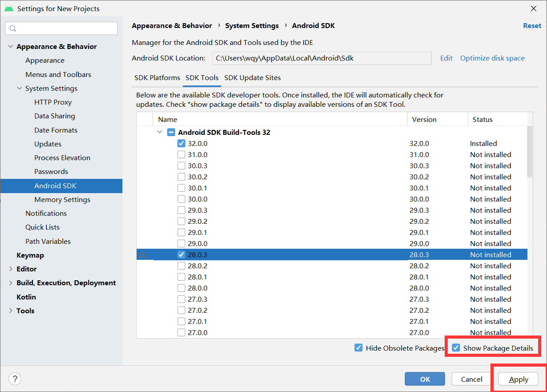Viewport: 547px width, 392px height.
Task: Click the Android SDK Location path field
Action: coord(322,58)
